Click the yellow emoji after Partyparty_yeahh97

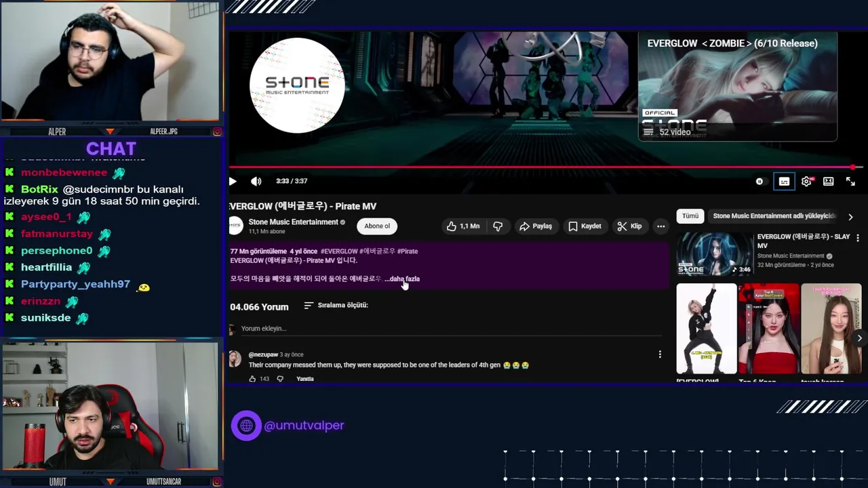coord(143,287)
